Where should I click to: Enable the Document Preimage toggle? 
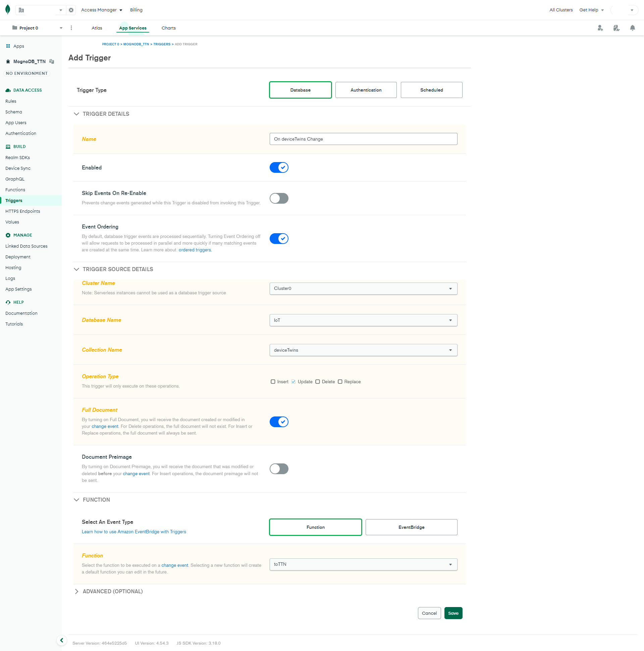tap(279, 469)
